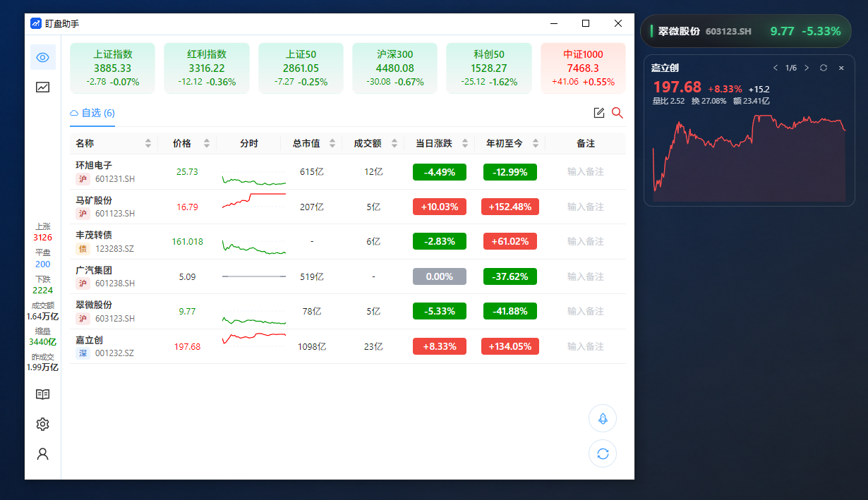Image resolution: width=868 pixels, height=500 pixels.
Task: Click 马矿股份 备注 input field
Action: (x=586, y=207)
